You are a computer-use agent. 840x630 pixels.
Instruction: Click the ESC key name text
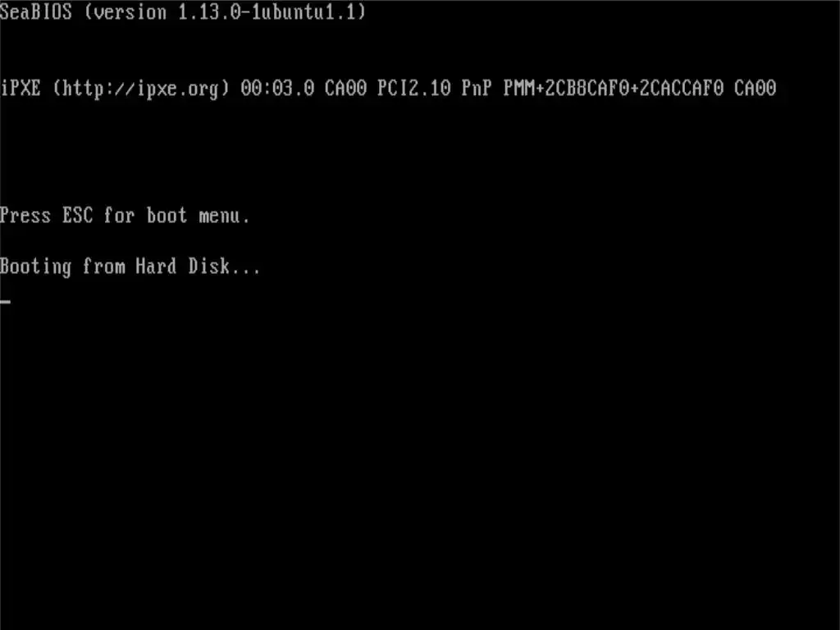[78, 215]
